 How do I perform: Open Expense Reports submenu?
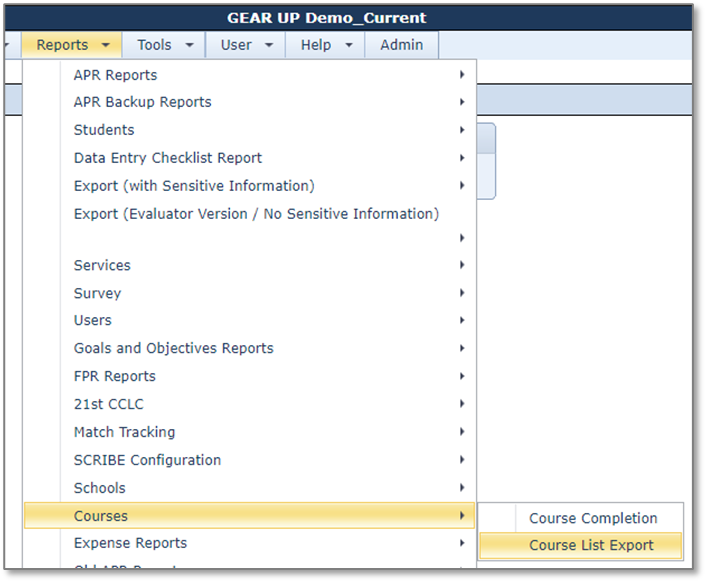tap(250, 543)
